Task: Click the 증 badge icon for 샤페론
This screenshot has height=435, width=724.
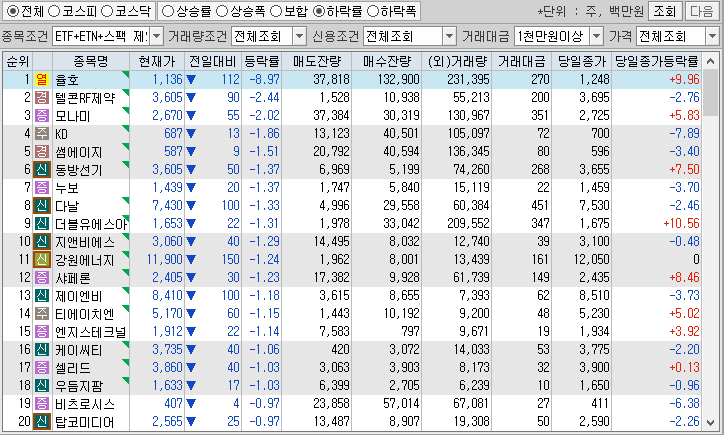Action: coord(42,278)
